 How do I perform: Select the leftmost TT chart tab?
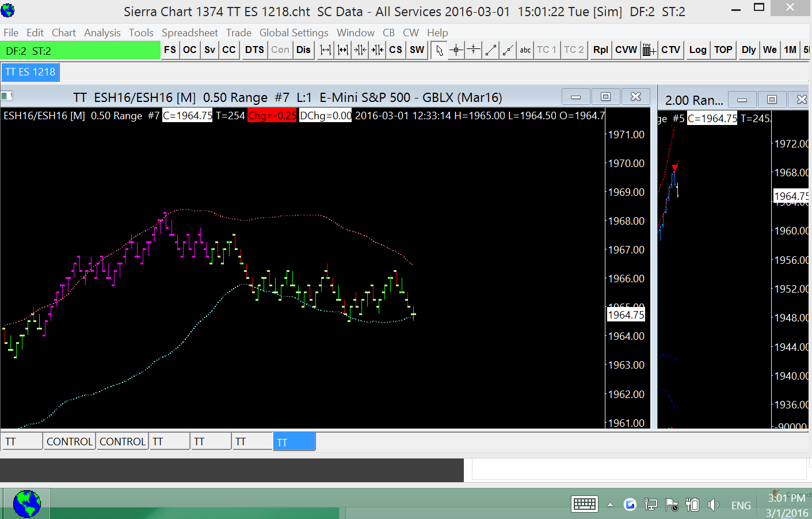[22, 442]
